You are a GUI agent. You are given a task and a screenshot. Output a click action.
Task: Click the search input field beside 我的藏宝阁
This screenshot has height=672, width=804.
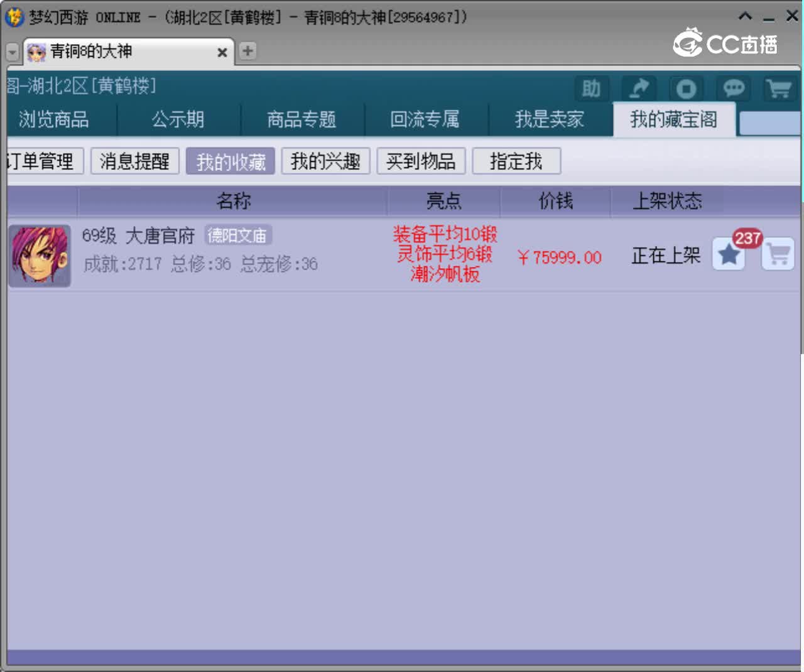point(770,123)
